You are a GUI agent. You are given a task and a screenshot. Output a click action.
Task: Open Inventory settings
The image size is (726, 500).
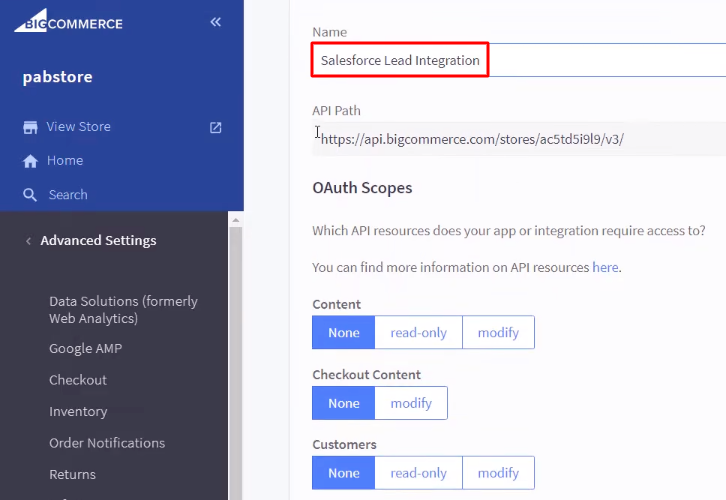78,411
